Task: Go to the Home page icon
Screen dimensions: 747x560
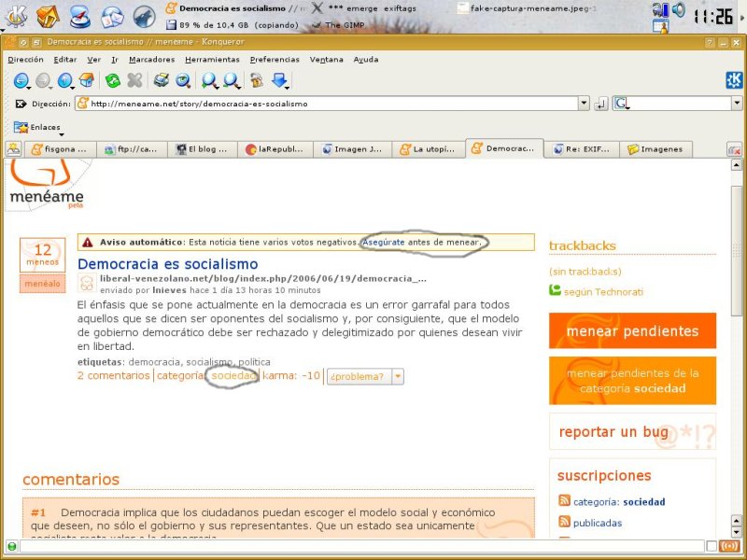Action: point(87,81)
